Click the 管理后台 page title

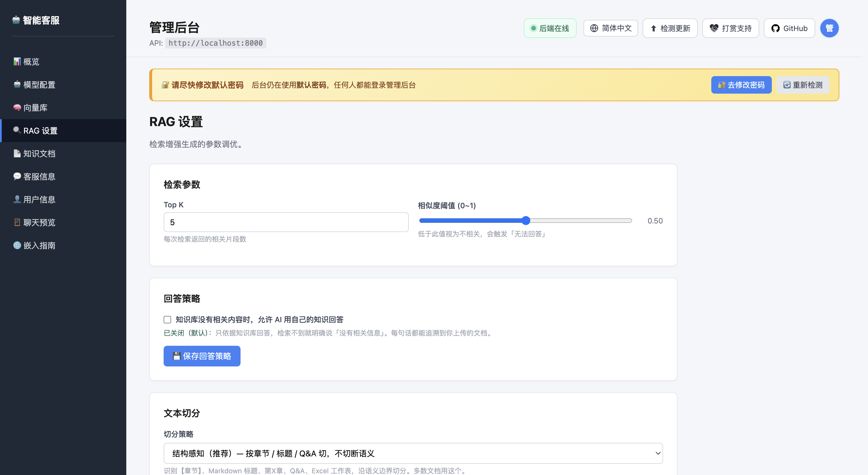click(174, 27)
